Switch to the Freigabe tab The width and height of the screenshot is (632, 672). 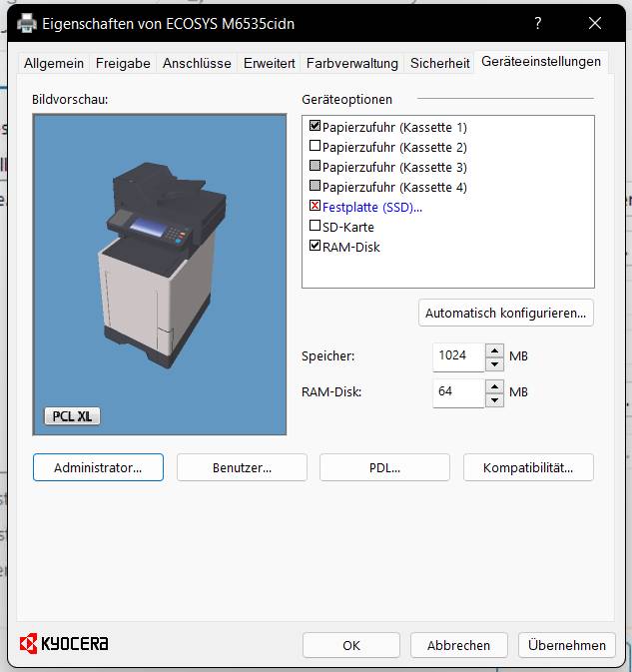click(x=123, y=64)
